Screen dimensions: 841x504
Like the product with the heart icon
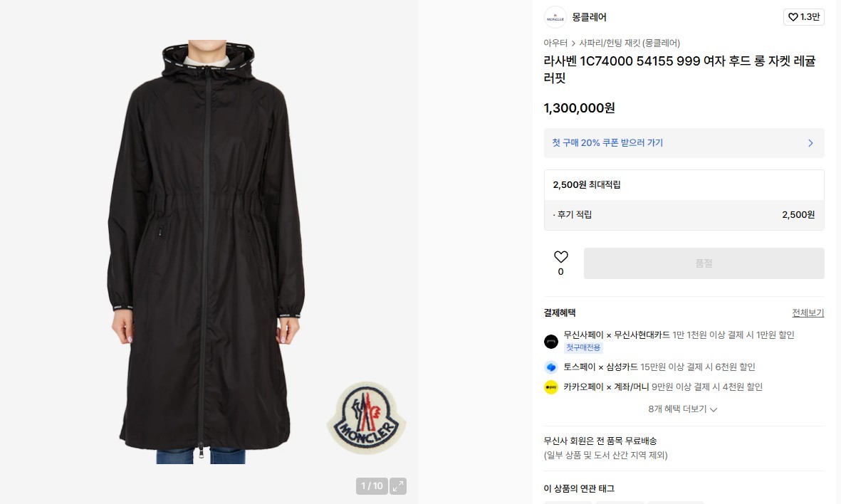click(x=560, y=257)
